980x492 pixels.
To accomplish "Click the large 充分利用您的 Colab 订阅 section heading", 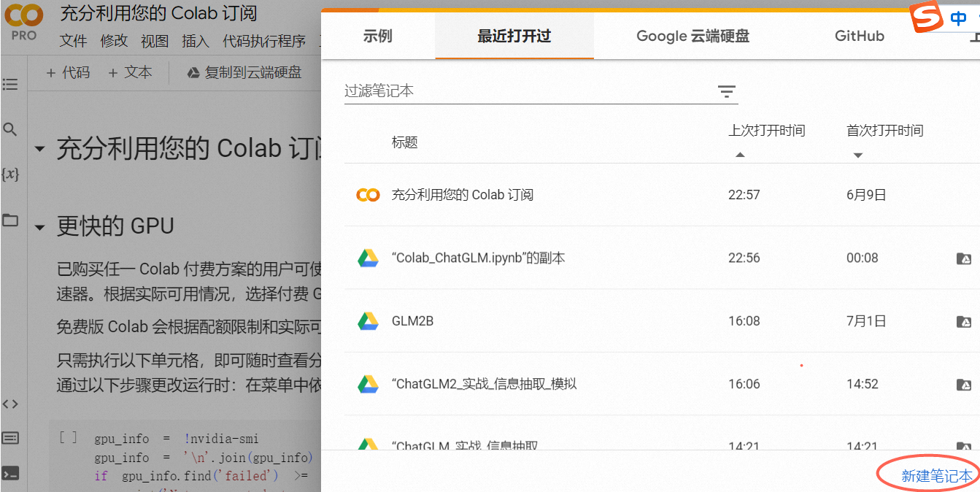I will 189,149.
